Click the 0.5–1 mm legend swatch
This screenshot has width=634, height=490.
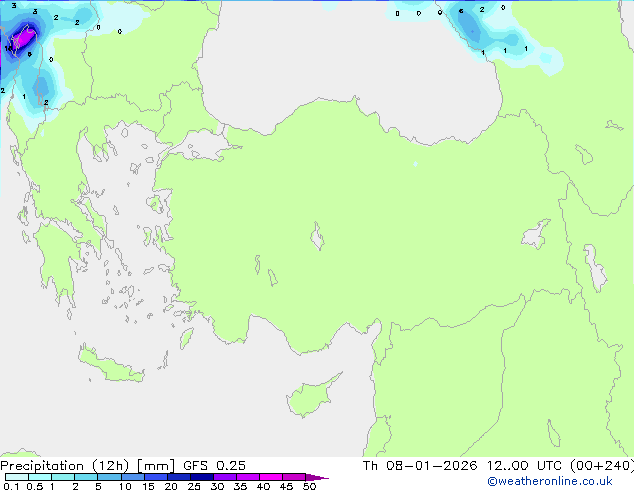pos(40,477)
